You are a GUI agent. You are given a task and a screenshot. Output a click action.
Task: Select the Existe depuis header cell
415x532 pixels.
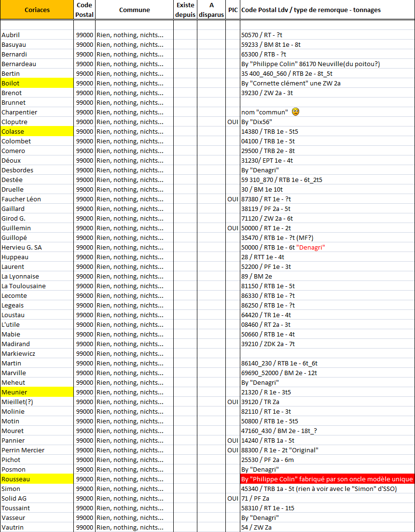click(185, 10)
